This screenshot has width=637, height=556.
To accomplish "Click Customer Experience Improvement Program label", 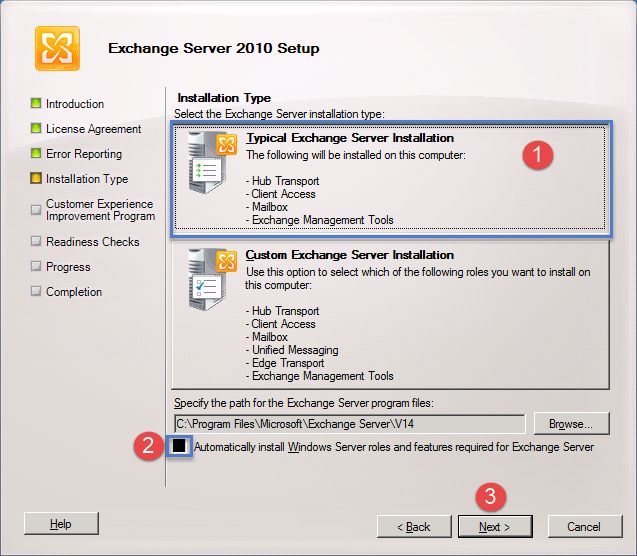I will tap(100, 210).
